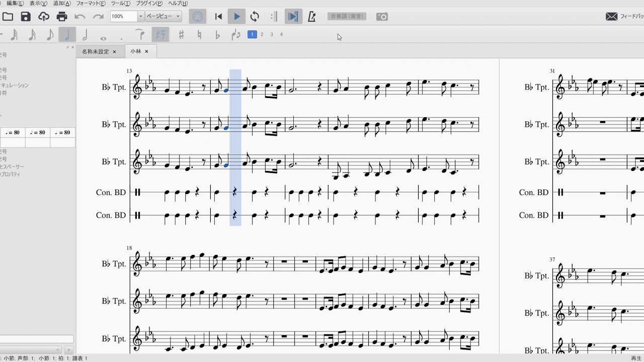Open the 編集 menu
This screenshot has height=362, width=644.
click(x=15, y=4)
